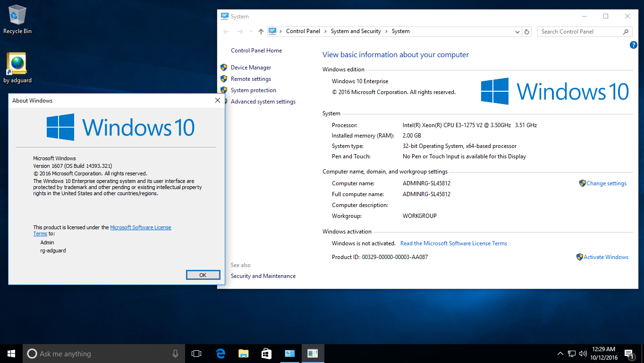Open Device Manager link
The width and height of the screenshot is (644, 363).
251,68
